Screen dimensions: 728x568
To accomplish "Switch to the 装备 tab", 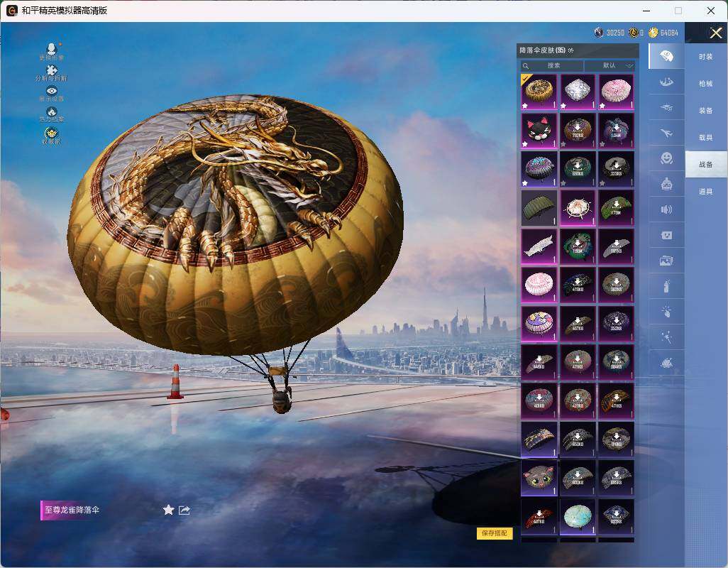I will pyautogui.click(x=706, y=111).
